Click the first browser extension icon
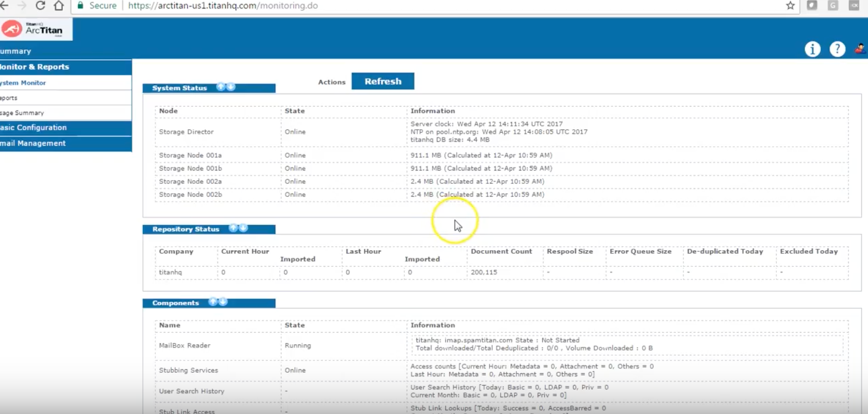 (812, 6)
